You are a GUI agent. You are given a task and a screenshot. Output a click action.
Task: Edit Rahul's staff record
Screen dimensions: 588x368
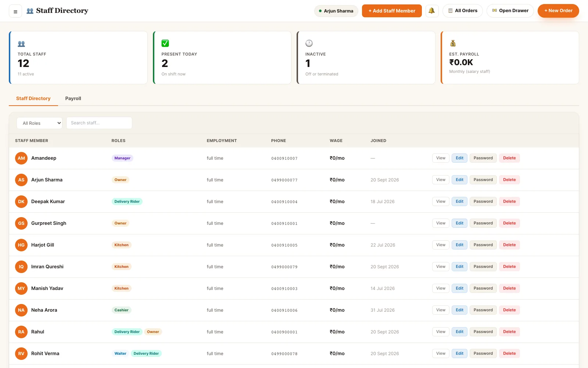coord(459,332)
